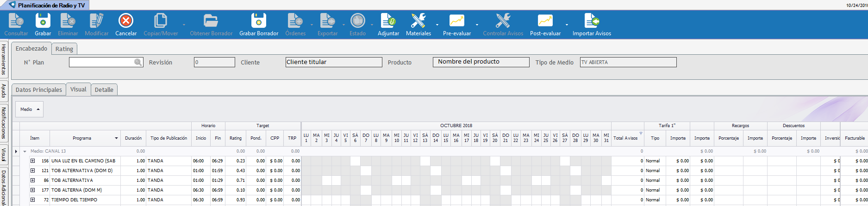
Task: Expand row 156 UNA LUZ EN EL CAMINO
Action: pyautogui.click(x=33, y=161)
